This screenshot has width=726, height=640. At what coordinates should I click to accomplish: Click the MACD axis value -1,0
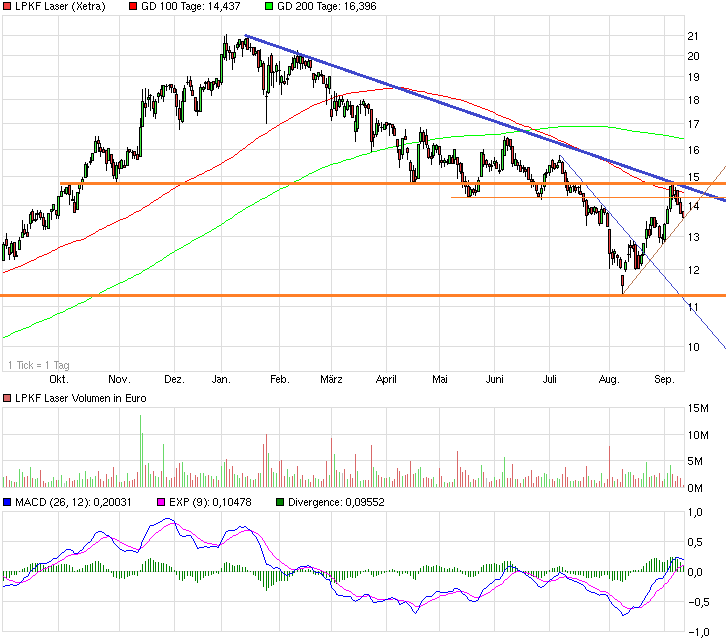tap(698, 632)
